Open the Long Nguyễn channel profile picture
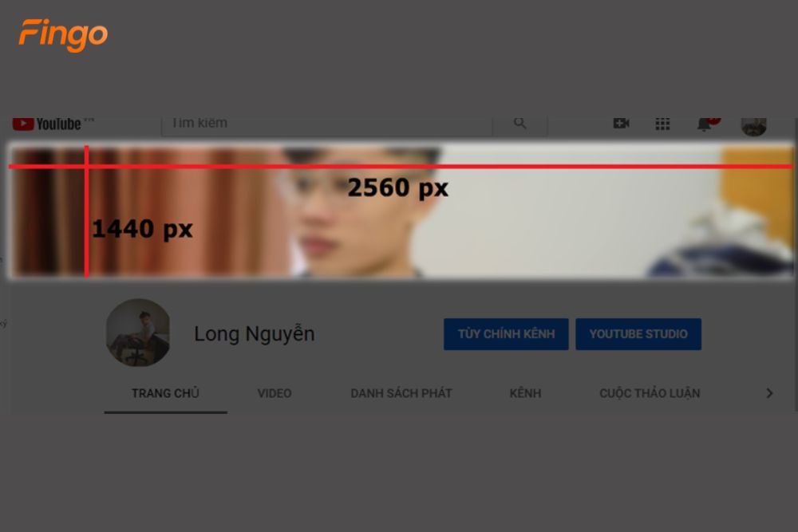This screenshot has width=798, height=532. coord(138,333)
